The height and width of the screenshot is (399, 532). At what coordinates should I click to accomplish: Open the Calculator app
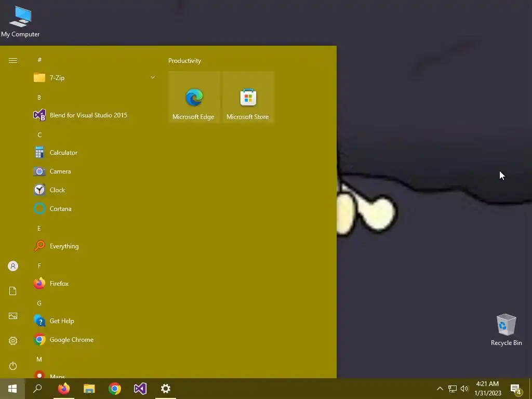tap(95, 153)
